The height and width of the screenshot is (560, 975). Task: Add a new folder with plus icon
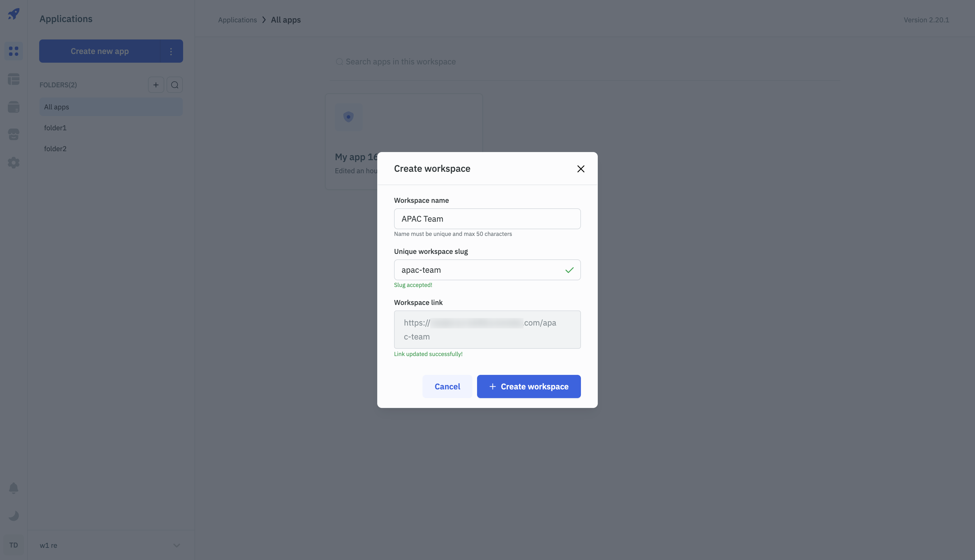tap(156, 85)
